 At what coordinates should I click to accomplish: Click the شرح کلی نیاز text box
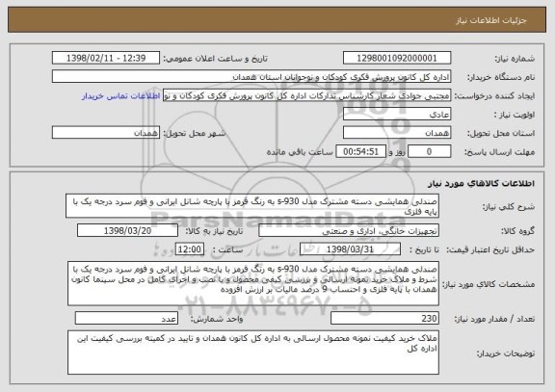coord(252,205)
